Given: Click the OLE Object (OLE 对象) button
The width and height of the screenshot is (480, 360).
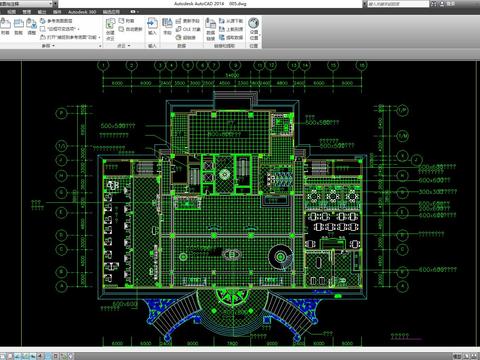Looking at the screenshot, I should tap(188, 29).
